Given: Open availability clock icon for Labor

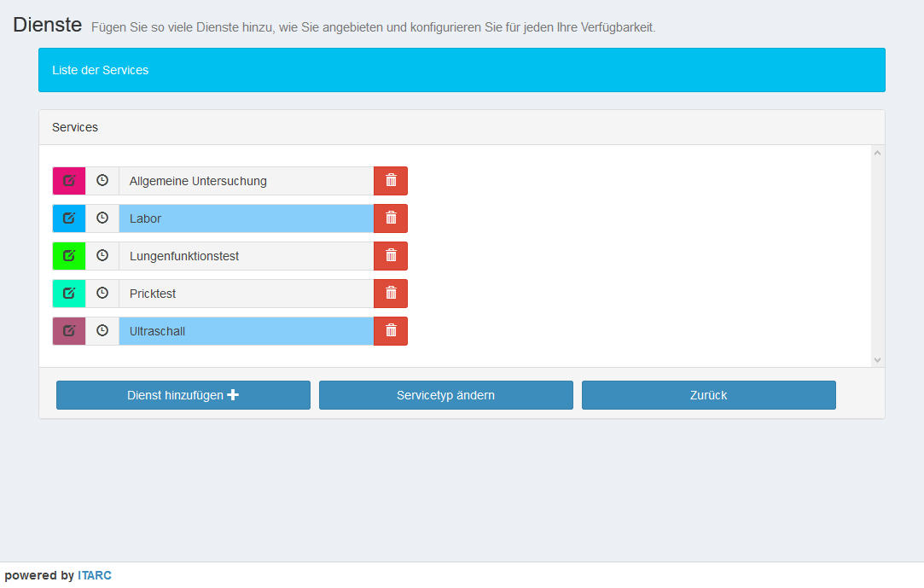Looking at the screenshot, I should (102, 218).
